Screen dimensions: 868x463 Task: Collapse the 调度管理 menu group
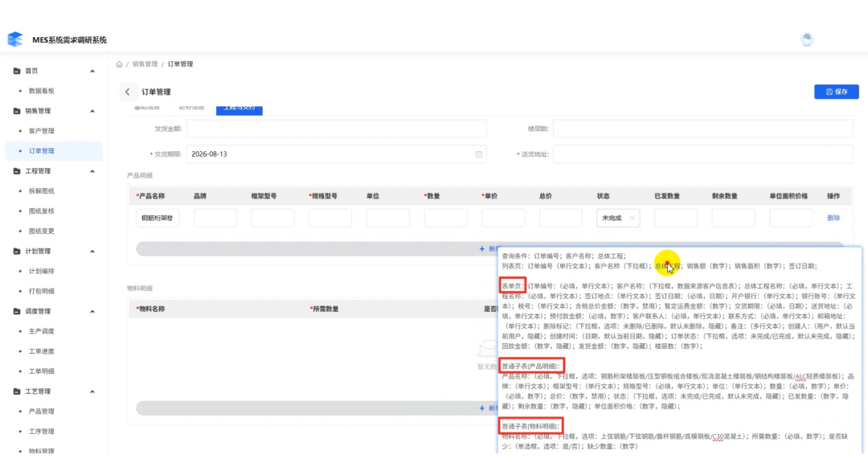(92, 311)
